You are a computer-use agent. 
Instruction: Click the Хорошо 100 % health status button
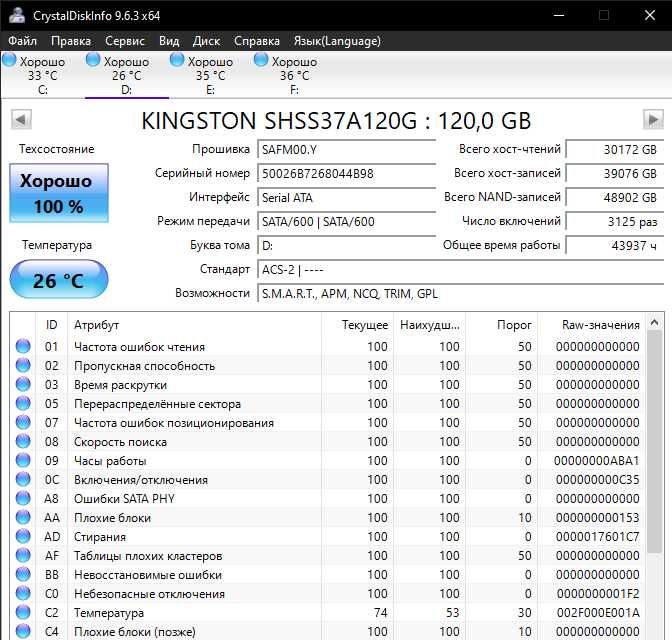coord(59,193)
